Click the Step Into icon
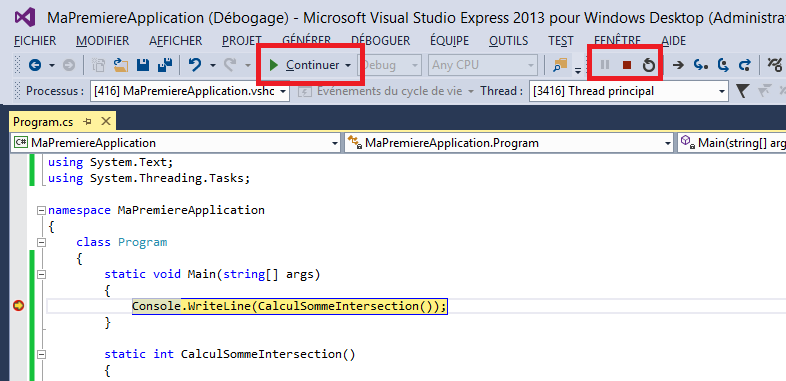The image size is (786, 381). [701, 65]
